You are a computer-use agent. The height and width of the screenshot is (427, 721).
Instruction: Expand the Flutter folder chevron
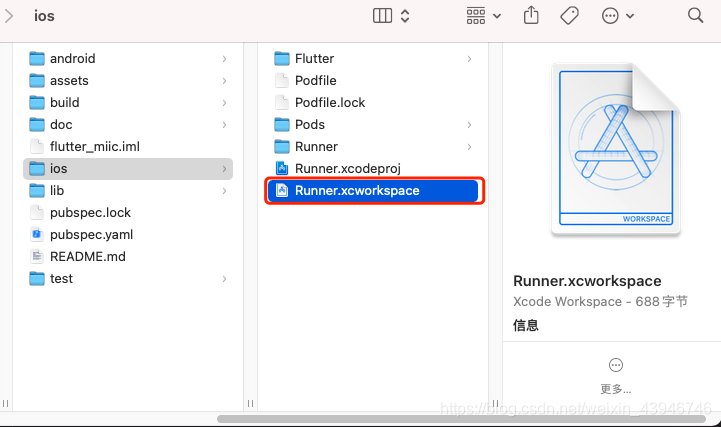click(x=469, y=59)
